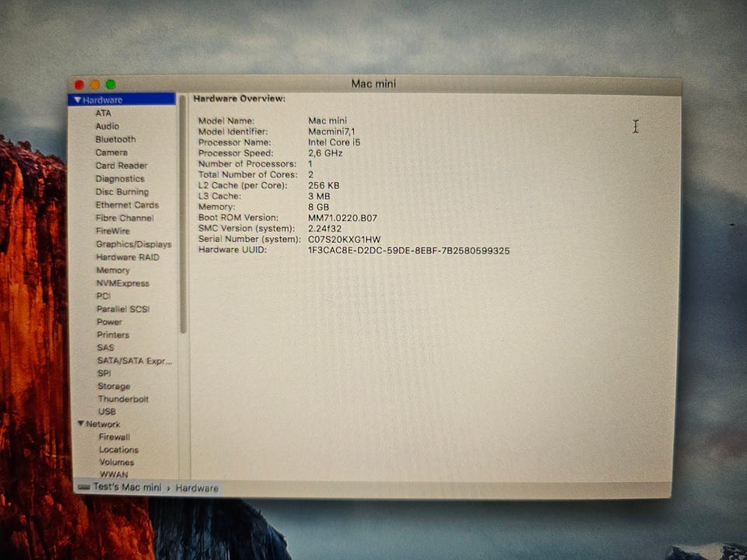Select USB in the sidebar
Image resolution: width=747 pixels, height=560 pixels.
point(107,411)
